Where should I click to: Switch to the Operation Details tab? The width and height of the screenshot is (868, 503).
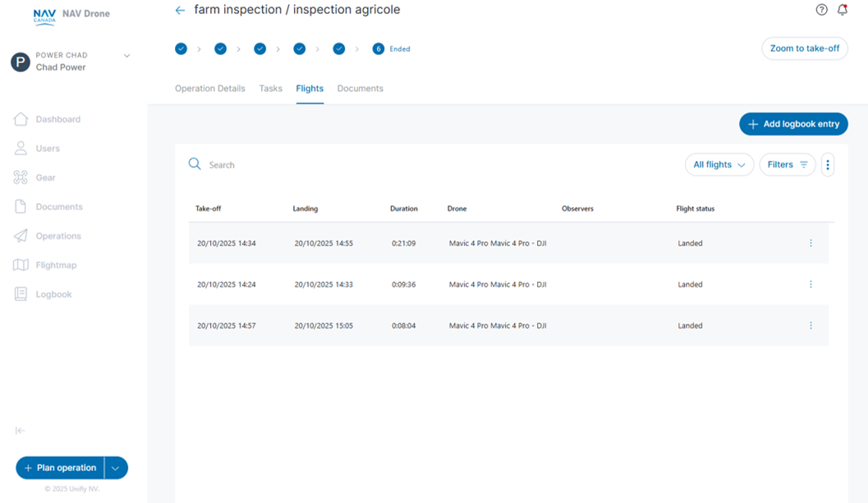[x=209, y=89]
